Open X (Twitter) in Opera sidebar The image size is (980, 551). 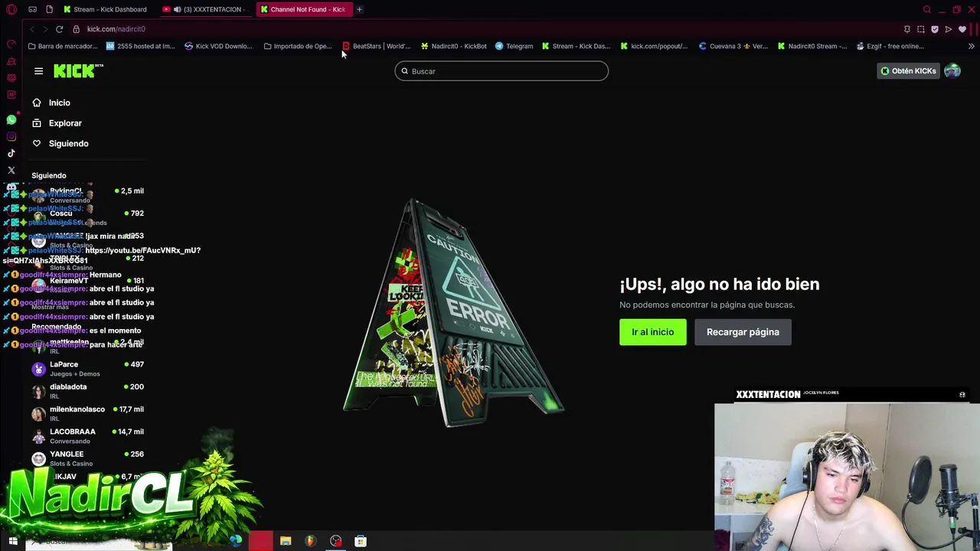tap(11, 170)
